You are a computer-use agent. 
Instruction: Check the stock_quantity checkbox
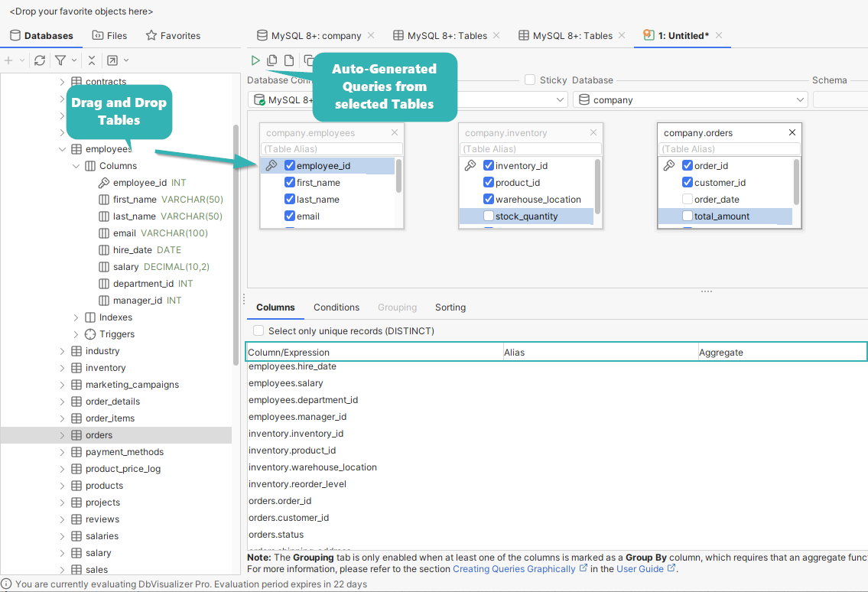tap(488, 216)
